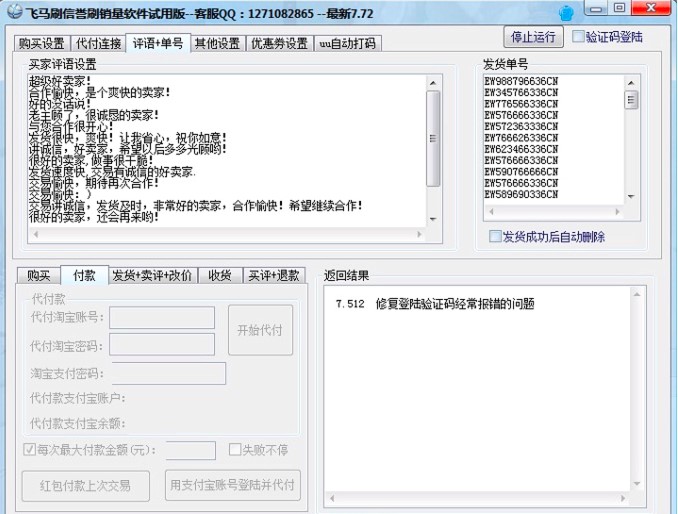Select the 评语+单号 tab
Image resolution: width=678 pixels, height=514 pixels.
click(158, 43)
